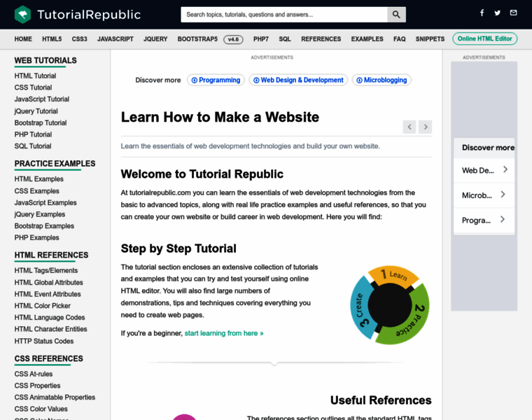Go to next page arrow
Screen dimensions: 532x420
425,127
